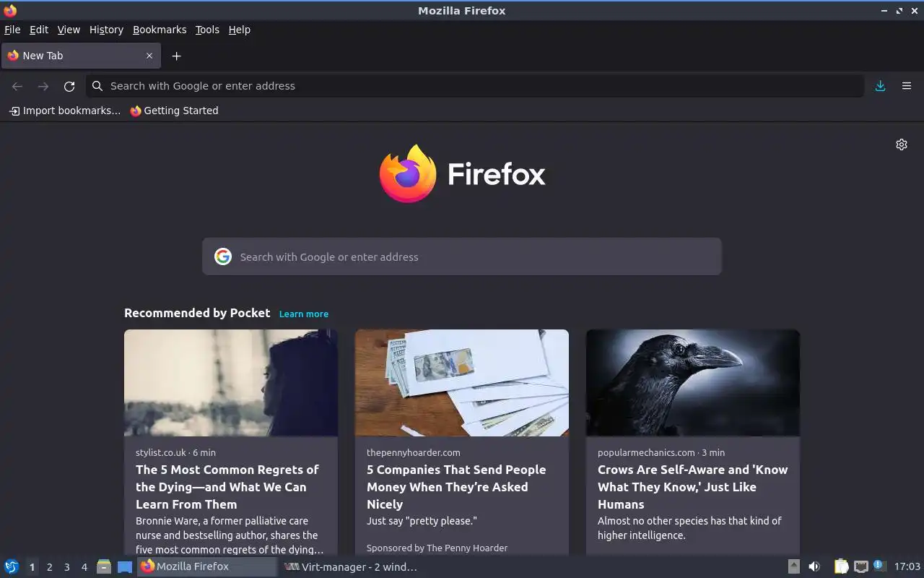
Task: Open the Firefox hamburger application menu
Action: [x=907, y=86]
